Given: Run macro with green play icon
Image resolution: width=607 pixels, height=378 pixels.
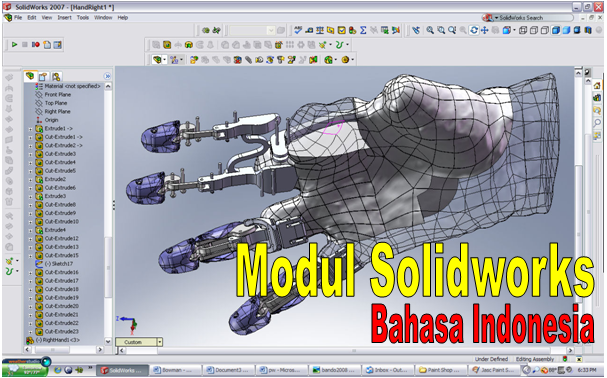Looking at the screenshot, I should coord(14,45).
